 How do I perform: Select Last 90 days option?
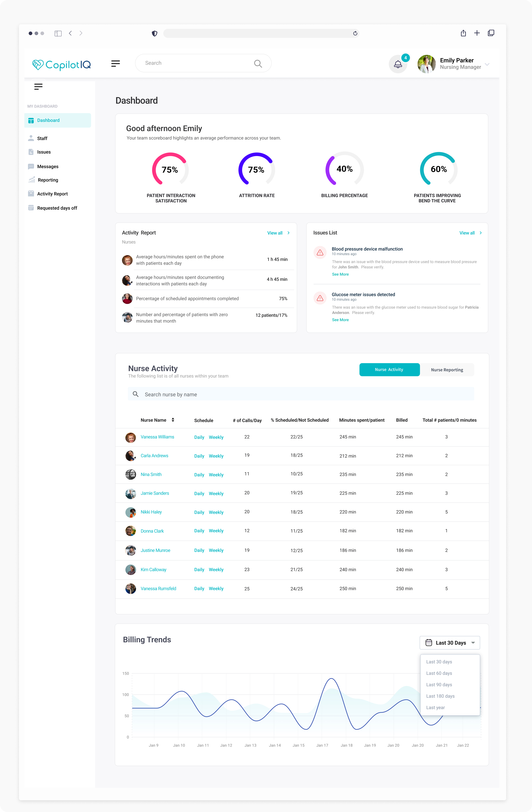(439, 685)
